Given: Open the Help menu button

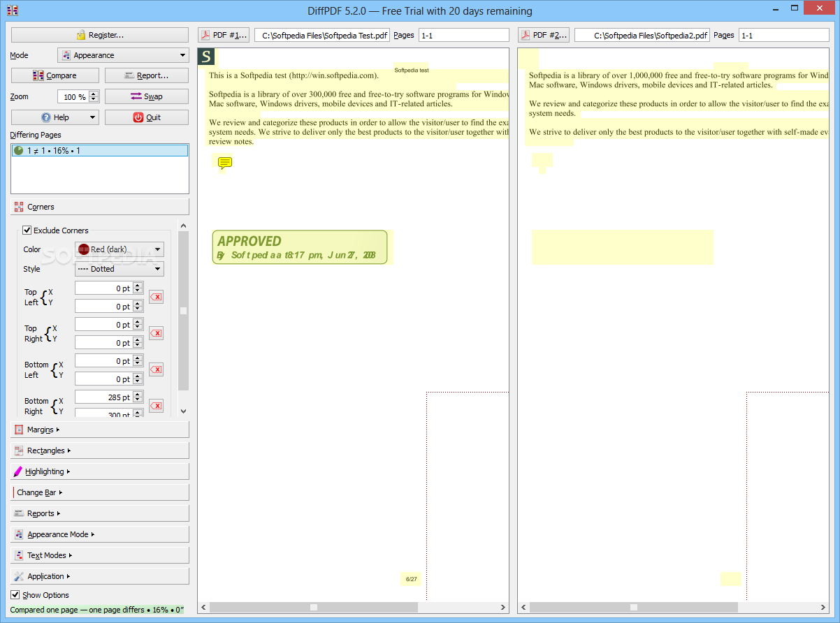Looking at the screenshot, I should (55, 117).
